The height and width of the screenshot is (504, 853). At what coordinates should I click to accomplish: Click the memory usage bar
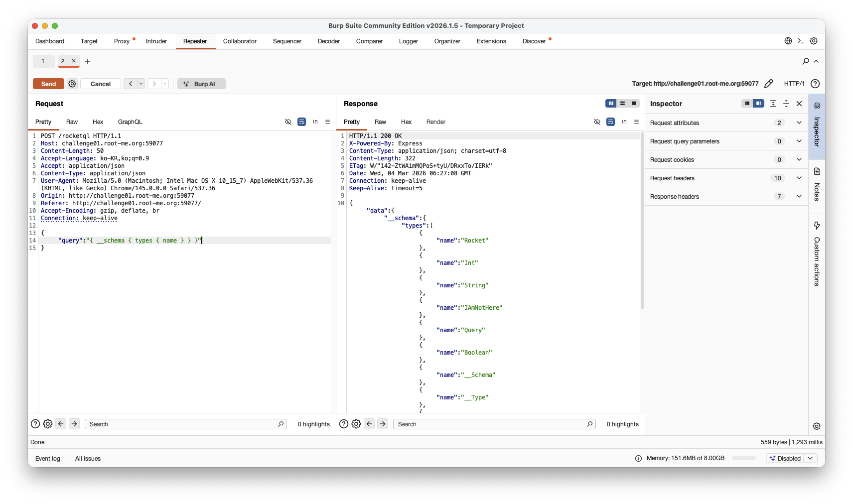(744, 458)
